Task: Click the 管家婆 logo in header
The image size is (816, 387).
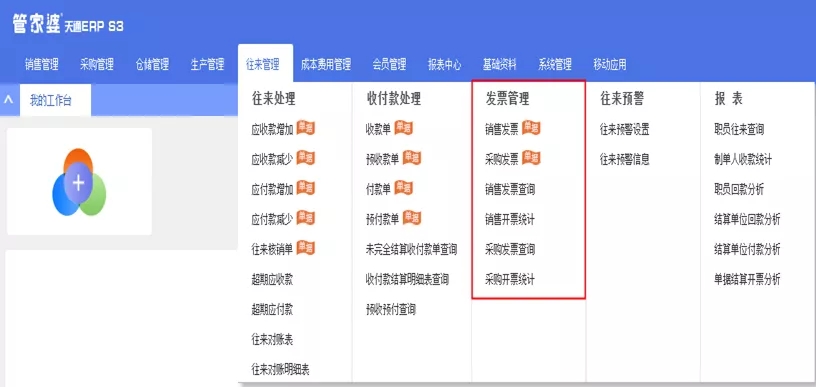Action: click(x=36, y=24)
